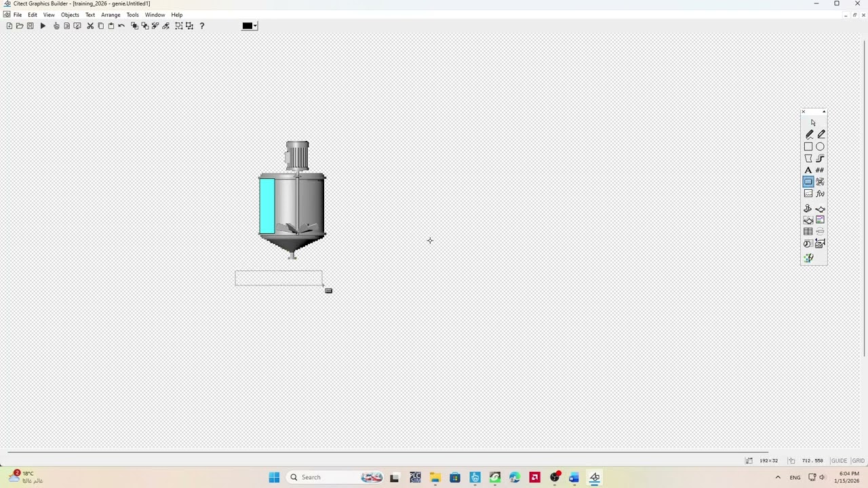The height and width of the screenshot is (488, 868).
Task: Select the Cicode Object f(x) tool
Action: pyautogui.click(x=821, y=194)
